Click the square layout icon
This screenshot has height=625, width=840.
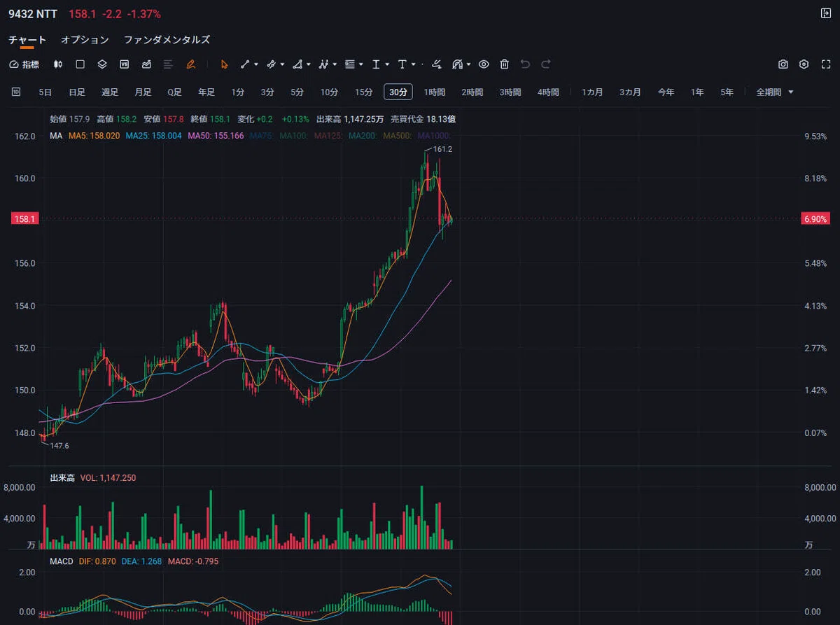pyautogui.click(x=80, y=64)
